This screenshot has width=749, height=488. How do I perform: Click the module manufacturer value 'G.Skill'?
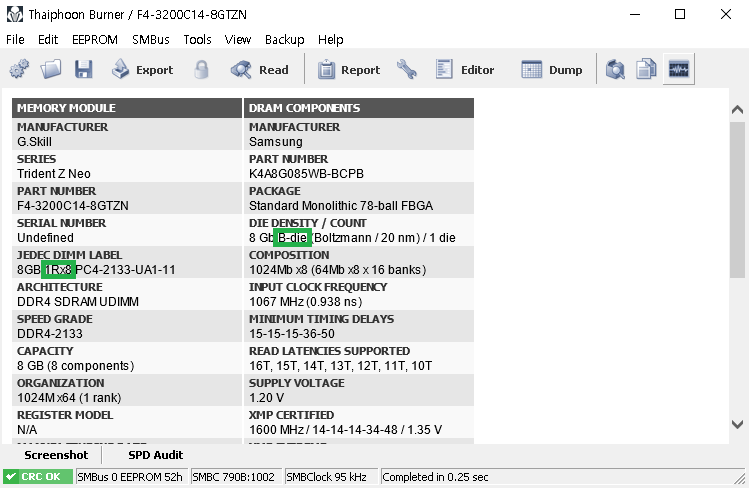(x=34, y=142)
